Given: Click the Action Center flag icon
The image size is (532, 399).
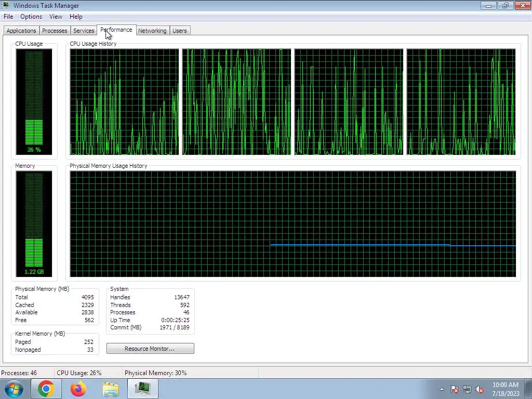Looking at the screenshot, I should click(455, 389).
